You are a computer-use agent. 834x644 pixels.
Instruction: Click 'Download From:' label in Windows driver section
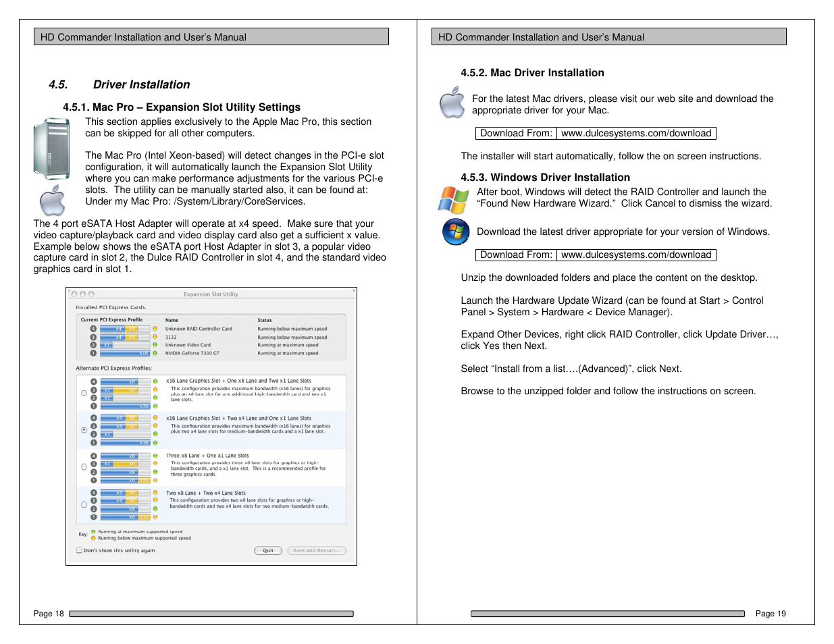coord(516,255)
